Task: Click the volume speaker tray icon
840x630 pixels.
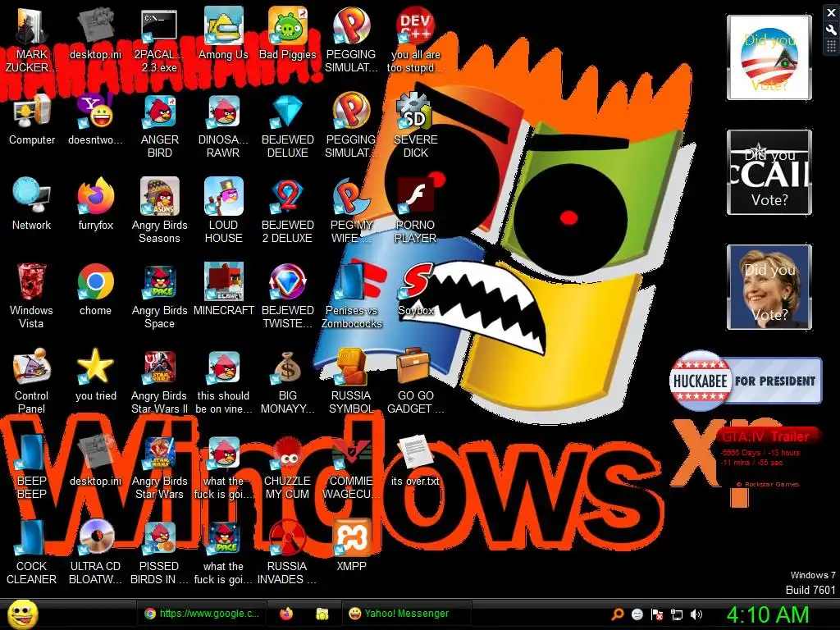Action: coord(696,614)
